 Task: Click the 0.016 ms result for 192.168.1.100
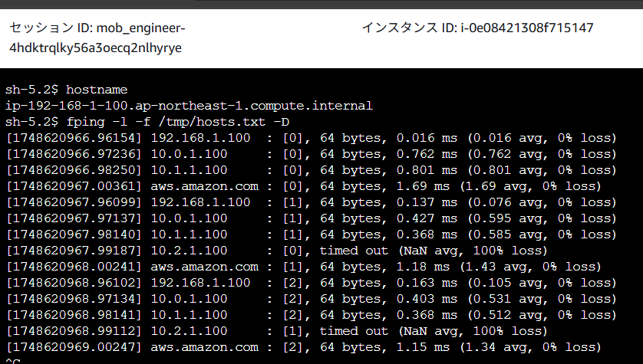(427, 138)
